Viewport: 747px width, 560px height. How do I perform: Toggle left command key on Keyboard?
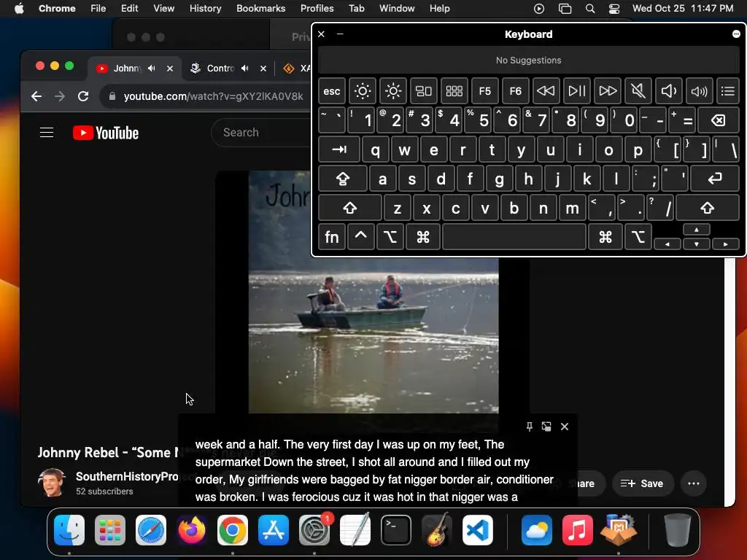(422, 237)
